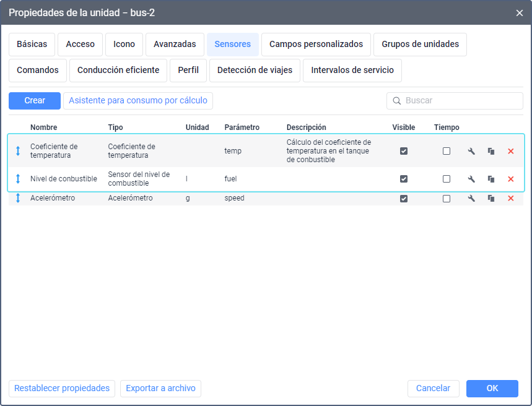Click the Crear button
Image resolution: width=532 pixels, height=406 pixels.
(x=35, y=101)
